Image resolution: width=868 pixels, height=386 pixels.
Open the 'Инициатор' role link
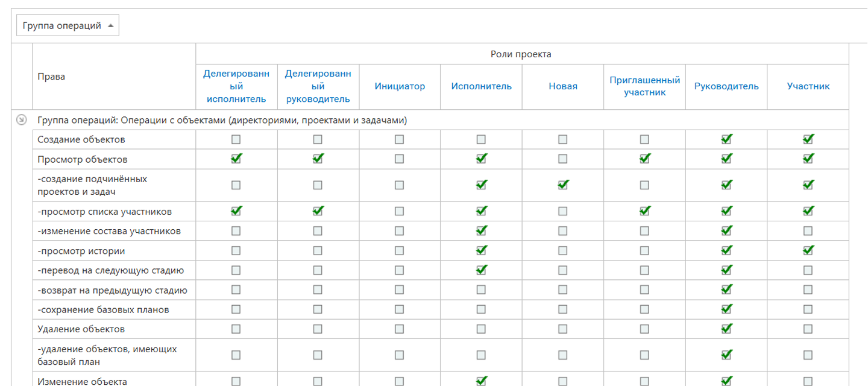[x=400, y=86]
